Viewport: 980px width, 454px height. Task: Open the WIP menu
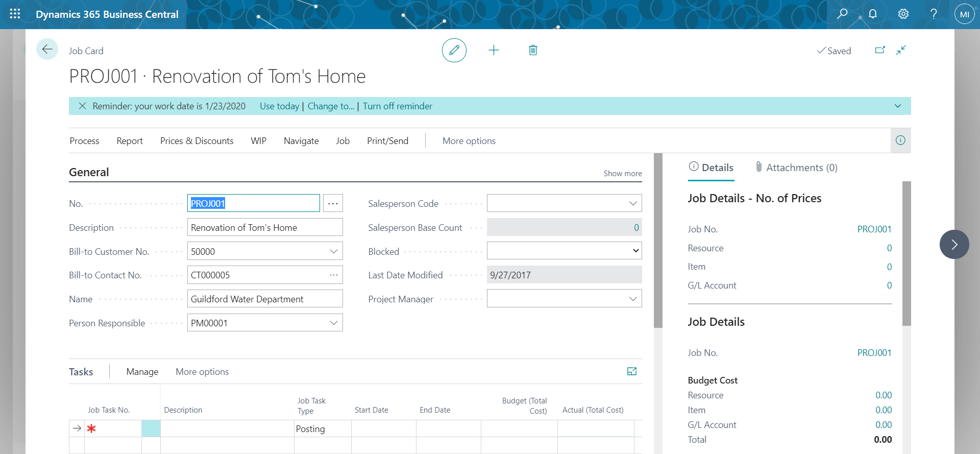(x=258, y=141)
